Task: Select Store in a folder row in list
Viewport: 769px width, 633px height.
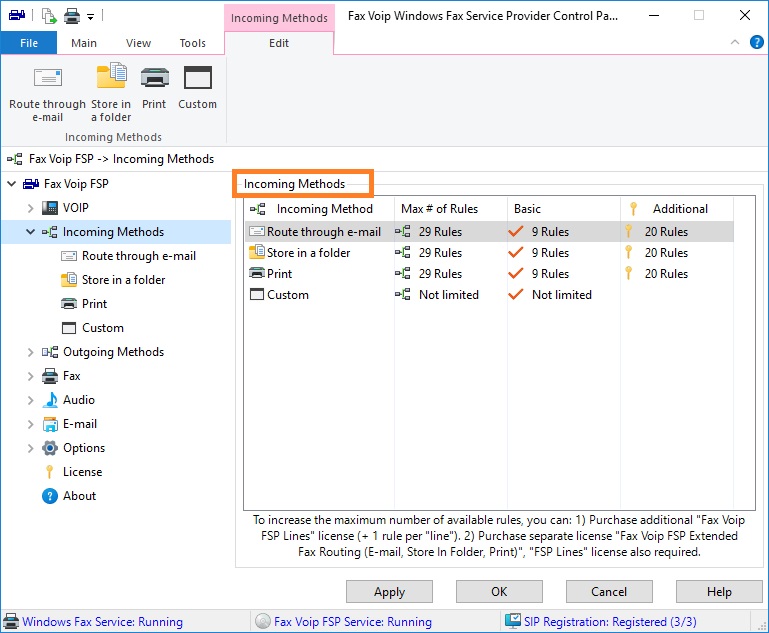Action: point(489,253)
